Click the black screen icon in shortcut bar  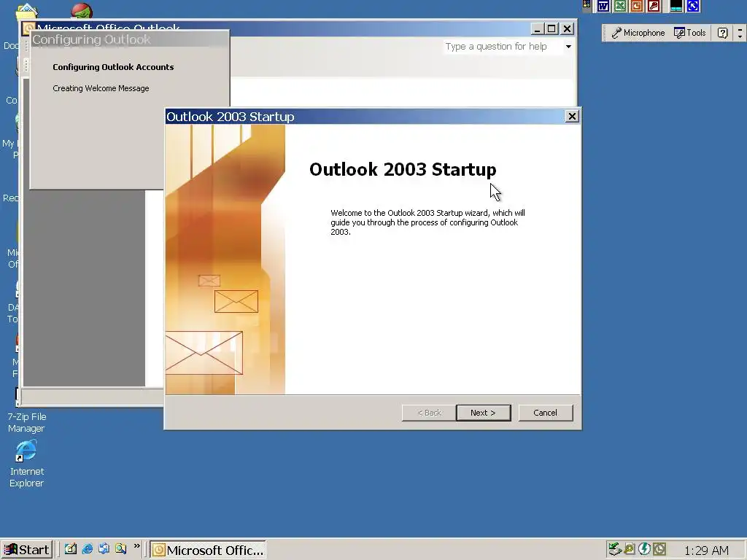pyautogui.click(x=676, y=6)
